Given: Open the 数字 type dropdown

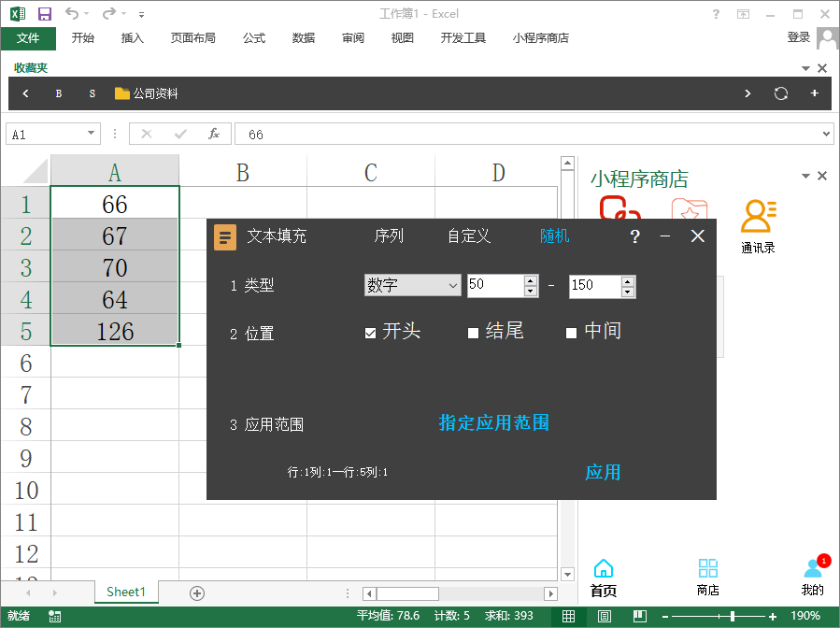Looking at the screenshot, I should pos(412,285).
